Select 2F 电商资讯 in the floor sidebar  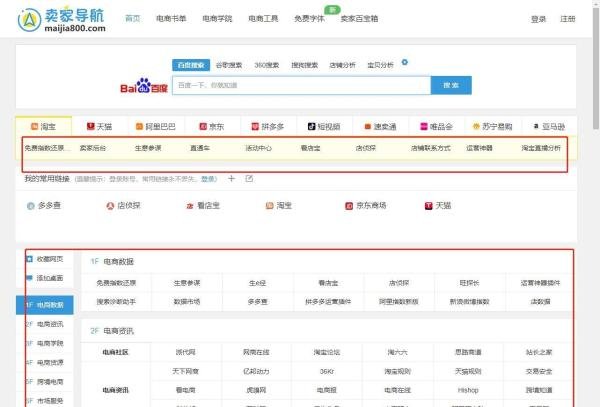(45, 324)
